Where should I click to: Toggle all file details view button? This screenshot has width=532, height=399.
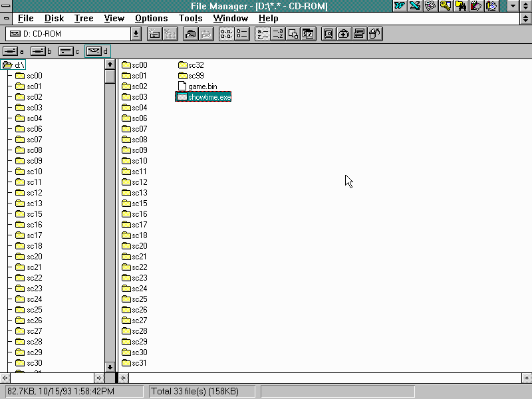point(241,34)
